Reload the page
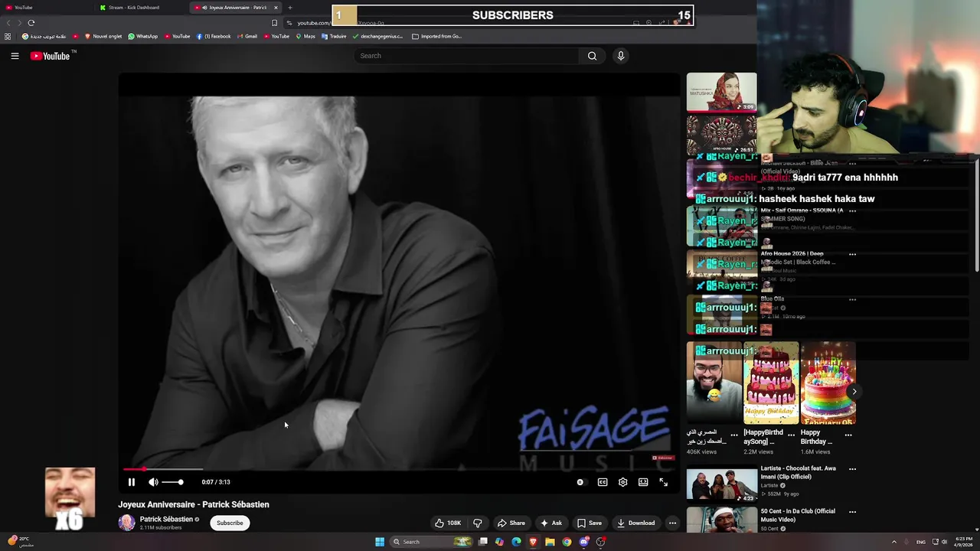 (x=31, y=23)
